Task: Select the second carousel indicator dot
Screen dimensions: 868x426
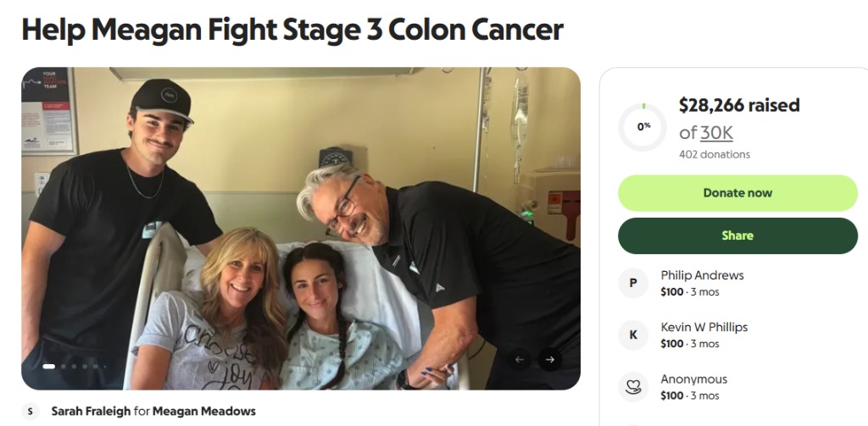Action: (x=63, y=367)
